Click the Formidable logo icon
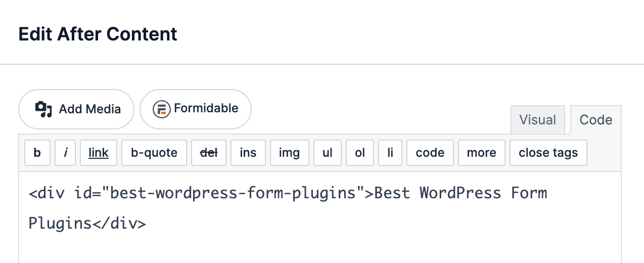This screenshot has width=644, height=263. click(x=161, y=109)
